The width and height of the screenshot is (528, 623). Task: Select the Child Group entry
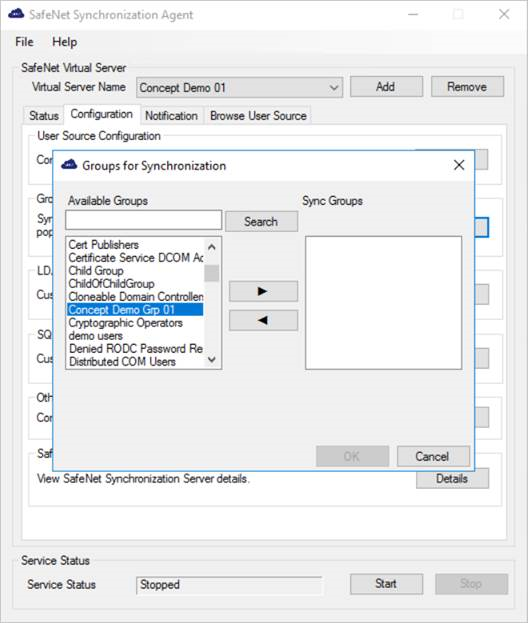click(135, 271)
